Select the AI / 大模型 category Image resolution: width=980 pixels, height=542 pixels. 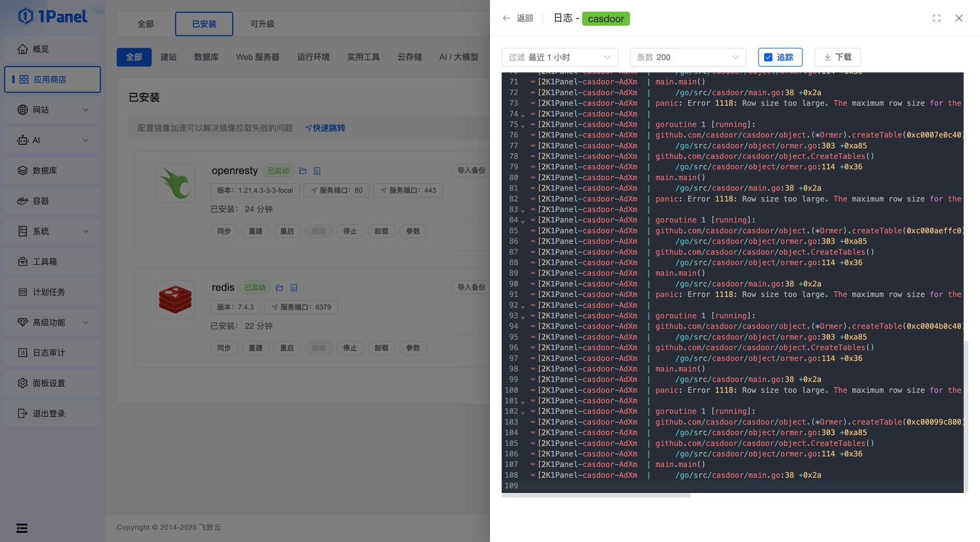[x=459, y=57]
